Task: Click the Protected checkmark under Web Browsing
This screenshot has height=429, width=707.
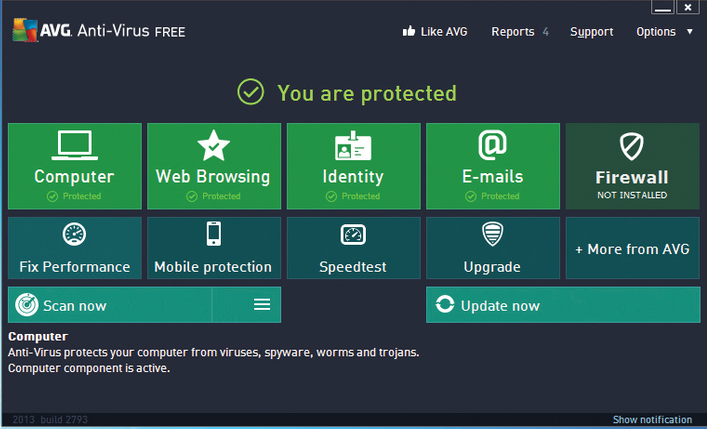Action: [x=192, y=196]
